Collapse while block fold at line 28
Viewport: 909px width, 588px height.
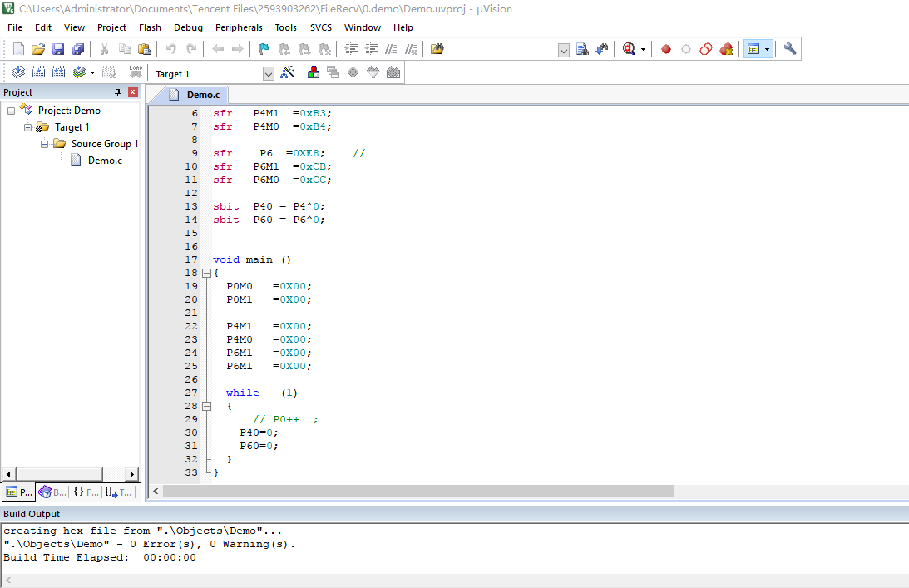pyautogui.click(x=206, y=406)
